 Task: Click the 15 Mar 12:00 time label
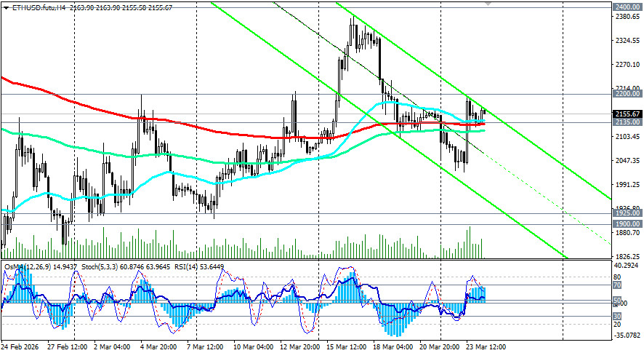tap(347, 347)
